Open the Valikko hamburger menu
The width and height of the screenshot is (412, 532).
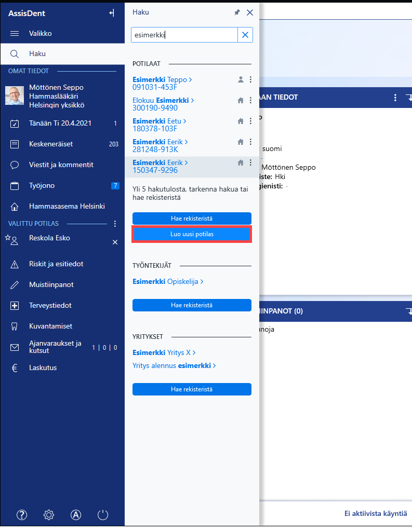[62, 33]
